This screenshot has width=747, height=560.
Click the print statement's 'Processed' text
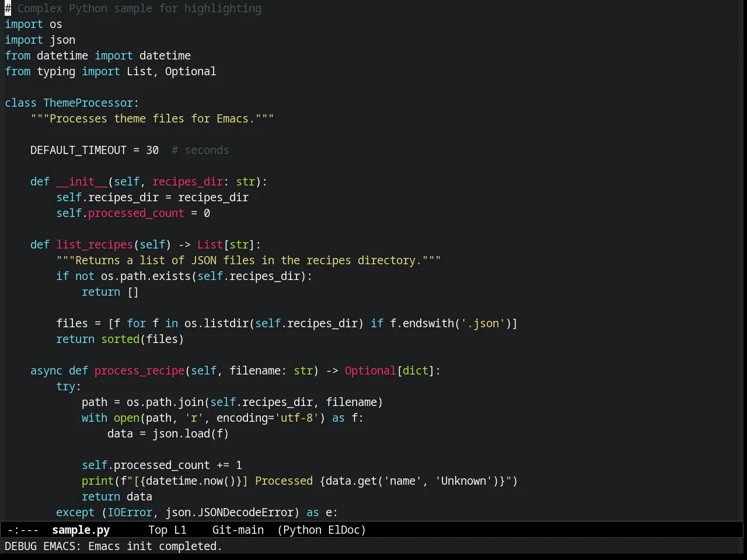tap(284, 481)
